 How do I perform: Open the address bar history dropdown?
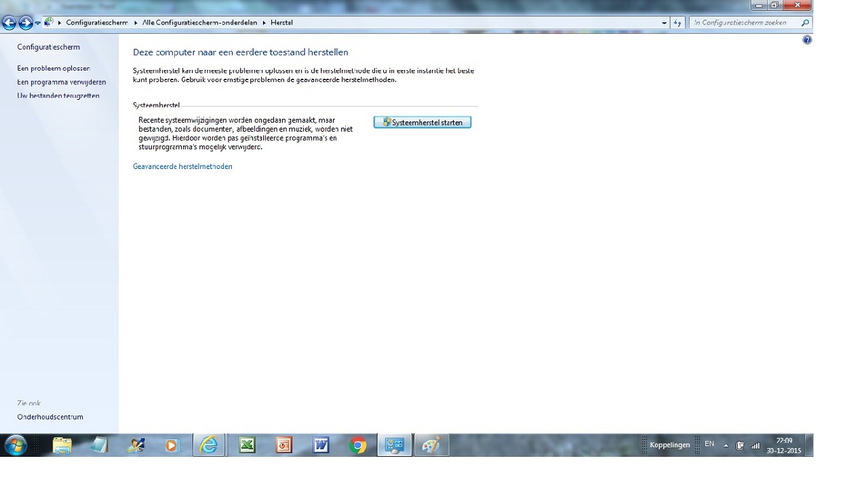(664, 22)
